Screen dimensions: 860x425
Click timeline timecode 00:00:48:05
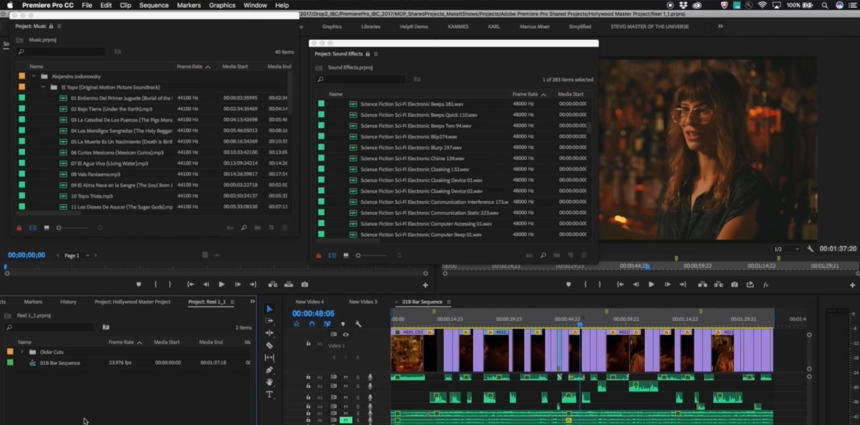click(313, 314)
